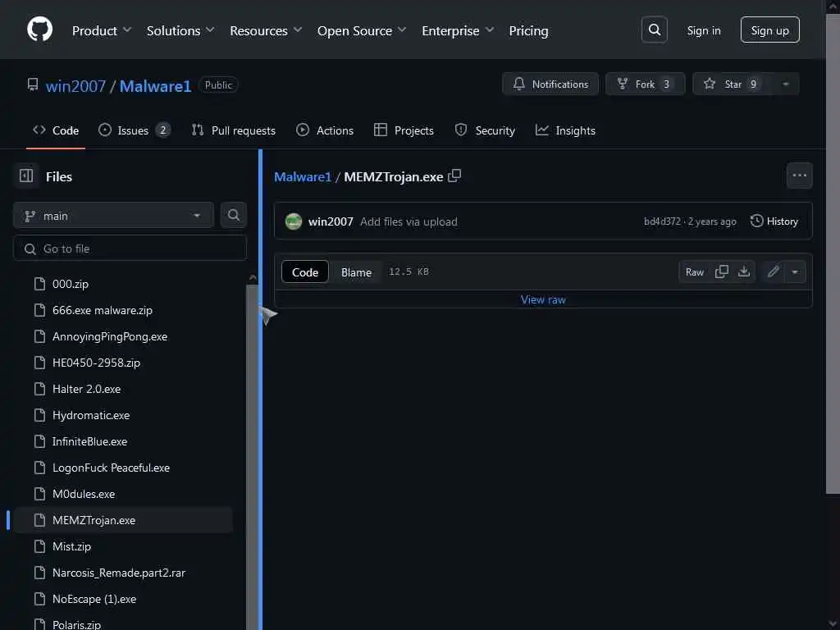Open the Actions tab

[x=325, y=130]
